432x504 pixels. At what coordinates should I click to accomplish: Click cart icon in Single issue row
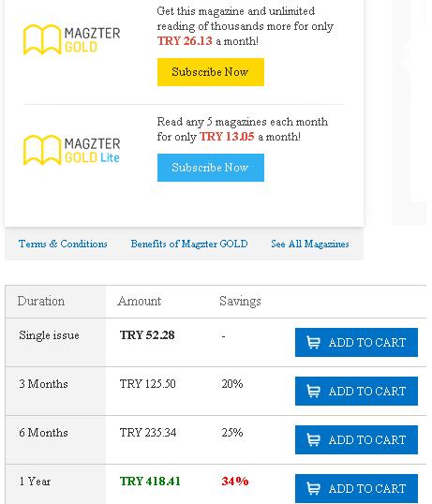pyautogui.click(x=313, y=342)
